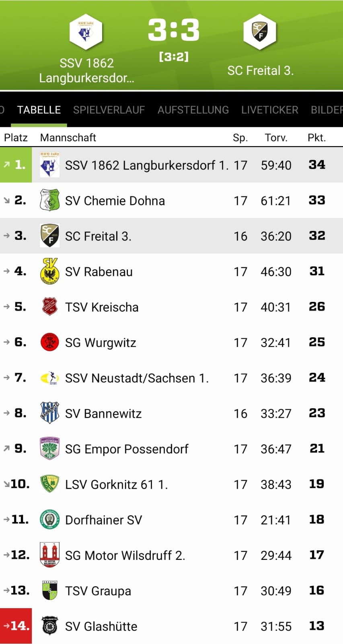This screenshot has height=644, width=343.
Task: Select SV Rabenau eagle crest
Action: click(x=50, y=271)
